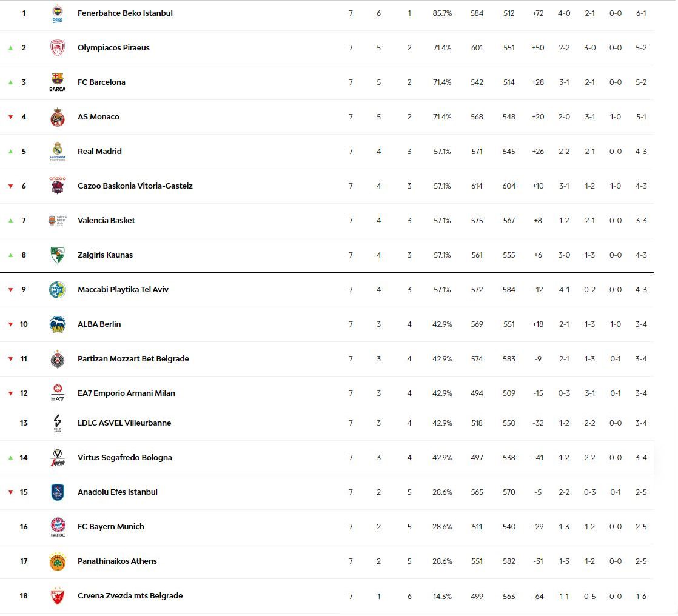Click the Crvena Zvezda mts Belgrade crest
This screenshot has height=616, width=678.
click(58, 596)
